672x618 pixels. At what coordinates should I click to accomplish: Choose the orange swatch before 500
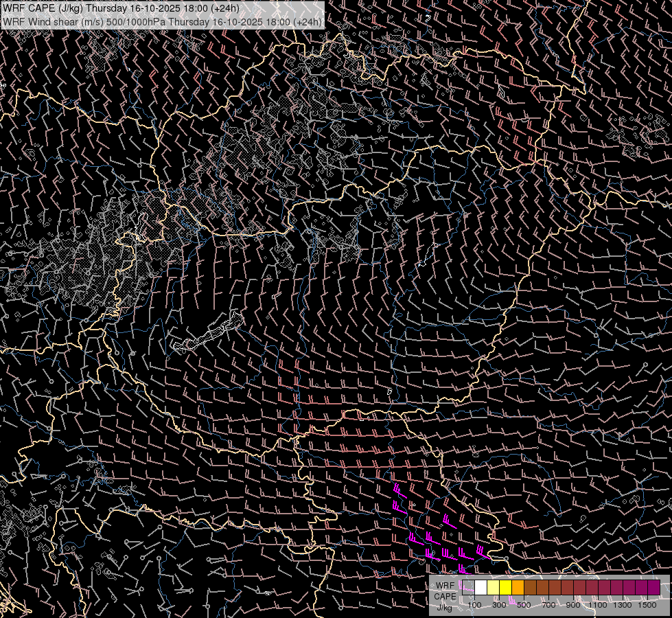coord(518,587)
